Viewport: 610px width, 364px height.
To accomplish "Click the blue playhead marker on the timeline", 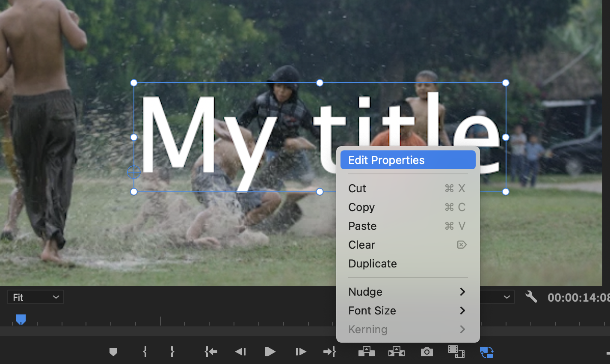I will [21, 319].
